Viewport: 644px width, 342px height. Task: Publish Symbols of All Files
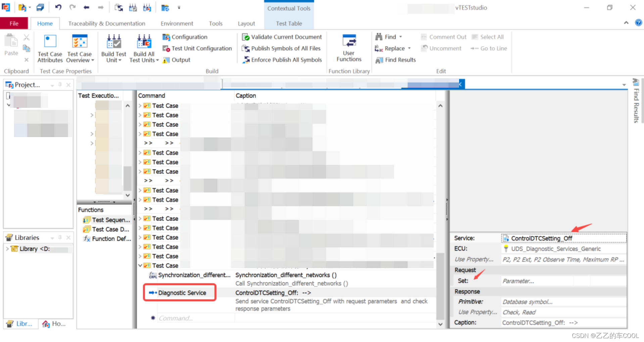click(281, 48)
